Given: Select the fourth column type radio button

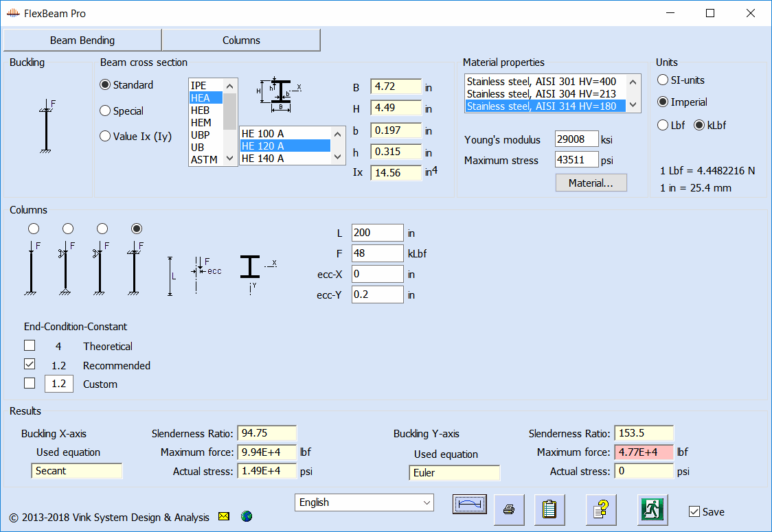Looking at the screenshot, I should (137, 229).
